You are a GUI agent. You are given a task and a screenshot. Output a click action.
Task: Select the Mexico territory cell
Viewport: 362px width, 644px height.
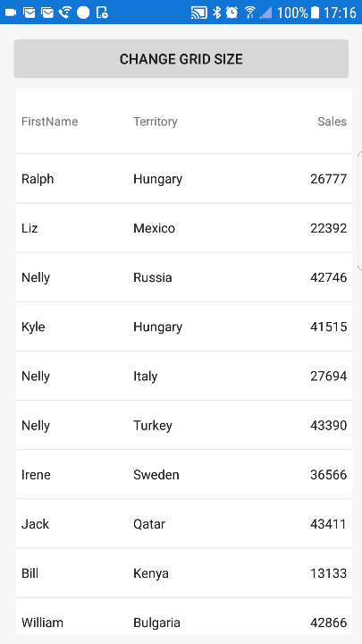click(x=155, y=228)
